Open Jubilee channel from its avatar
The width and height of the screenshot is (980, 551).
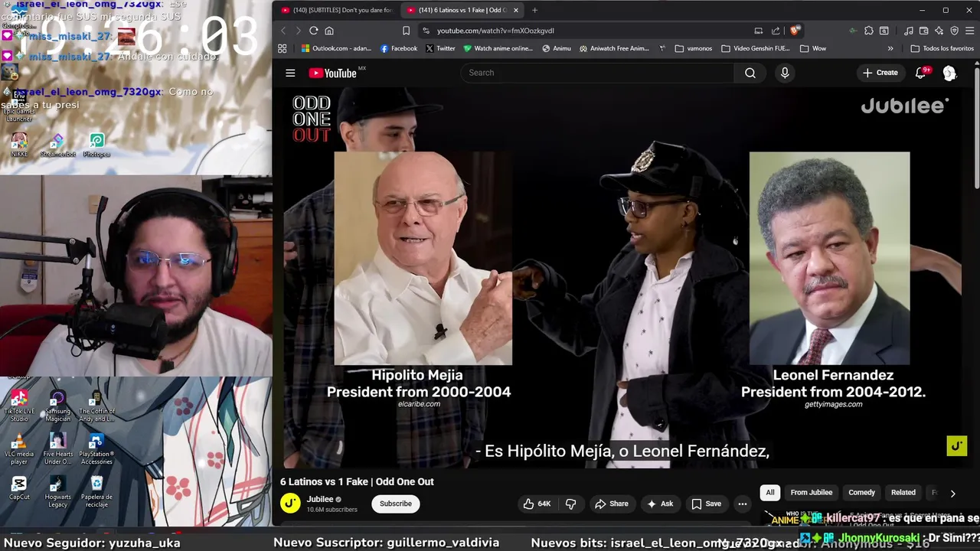tap(290, 503)
